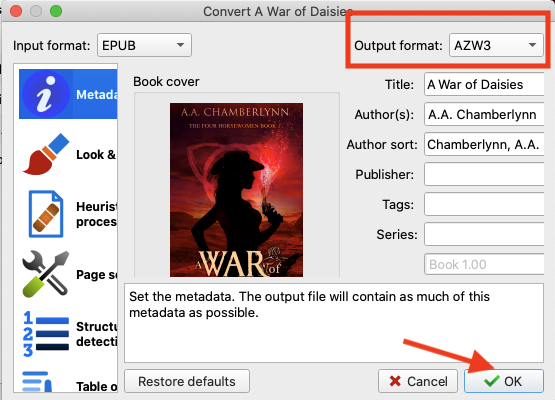Click the Restore defaults button

pos(187,381)
